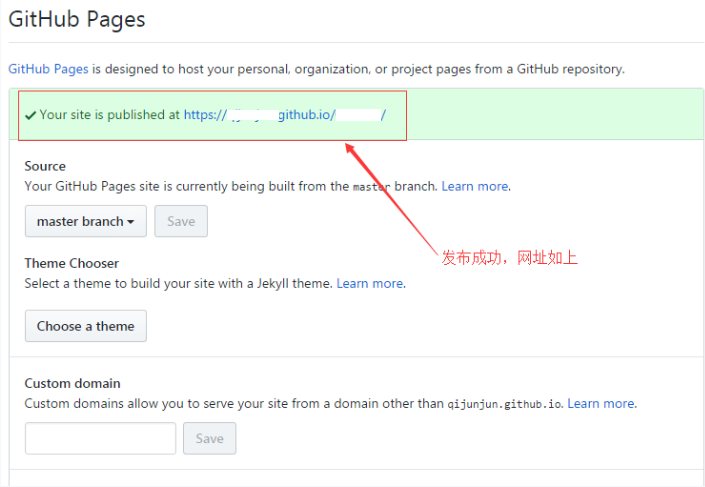The image size is (705, 487).
Task: Click Save button beside custom domain field
Action: pos(210,438)
